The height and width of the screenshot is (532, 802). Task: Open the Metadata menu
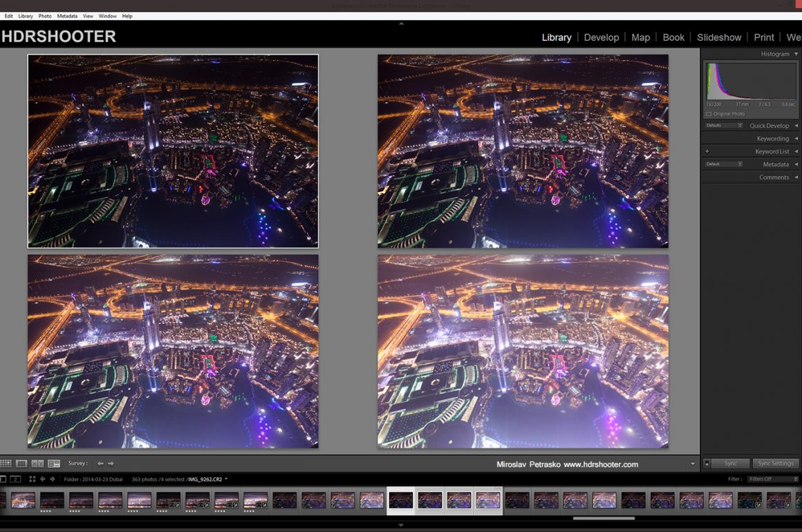coord(67,16)
